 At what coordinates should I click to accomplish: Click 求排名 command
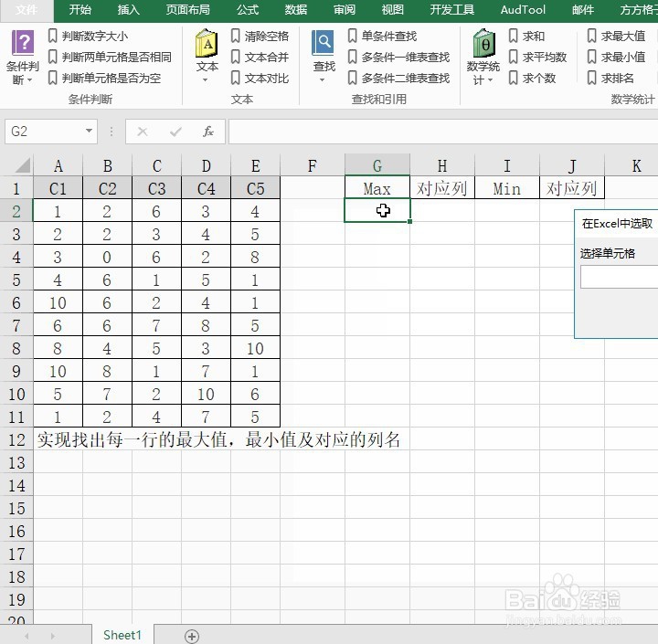(610, 78)
